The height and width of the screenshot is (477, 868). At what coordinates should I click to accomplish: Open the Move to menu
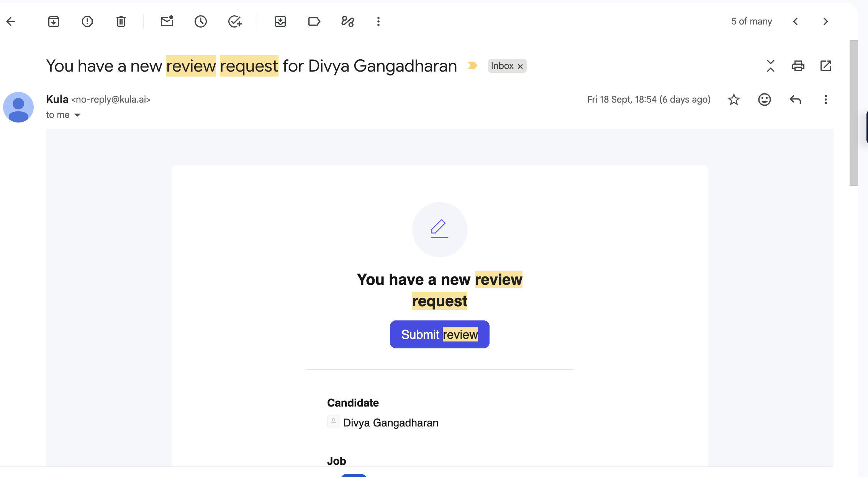point(280,21)
